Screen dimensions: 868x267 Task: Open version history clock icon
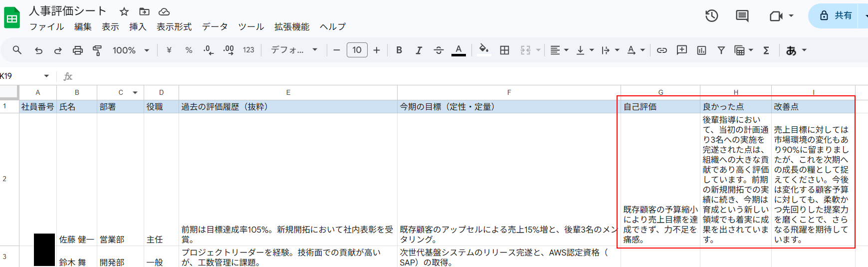pyautogui.click(x=711, y=16)
